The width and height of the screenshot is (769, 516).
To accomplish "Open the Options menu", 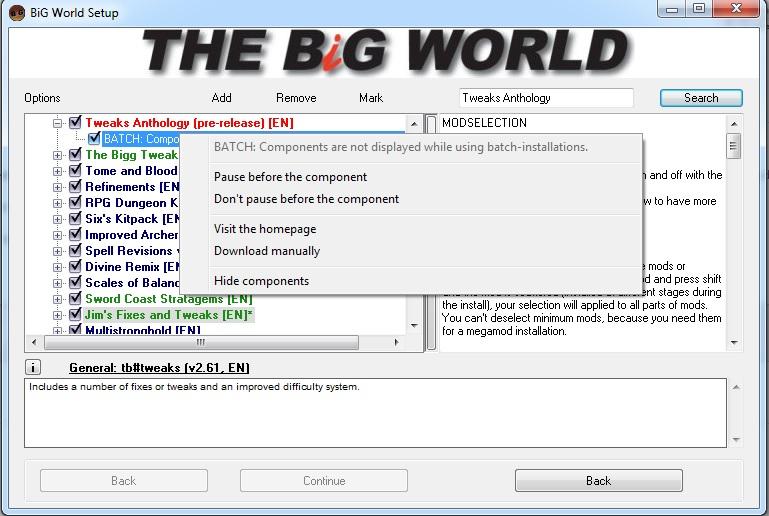I will pos(42,98).
